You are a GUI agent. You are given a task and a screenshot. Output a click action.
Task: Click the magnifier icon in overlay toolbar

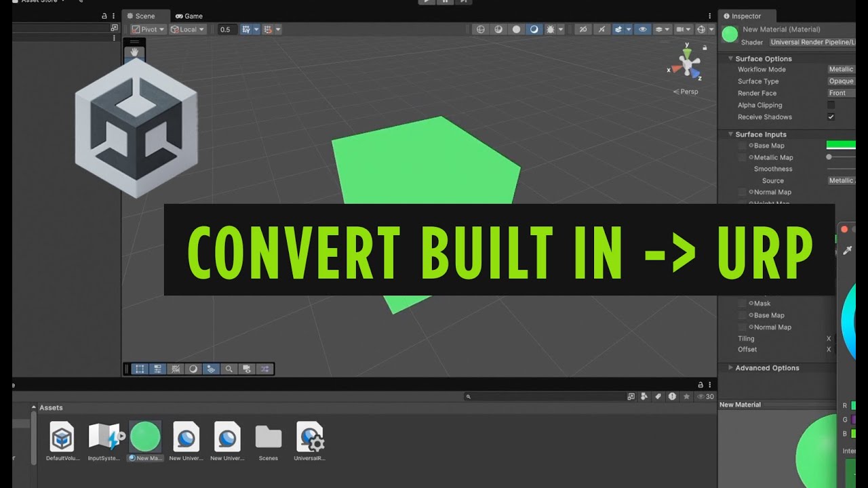229,369
